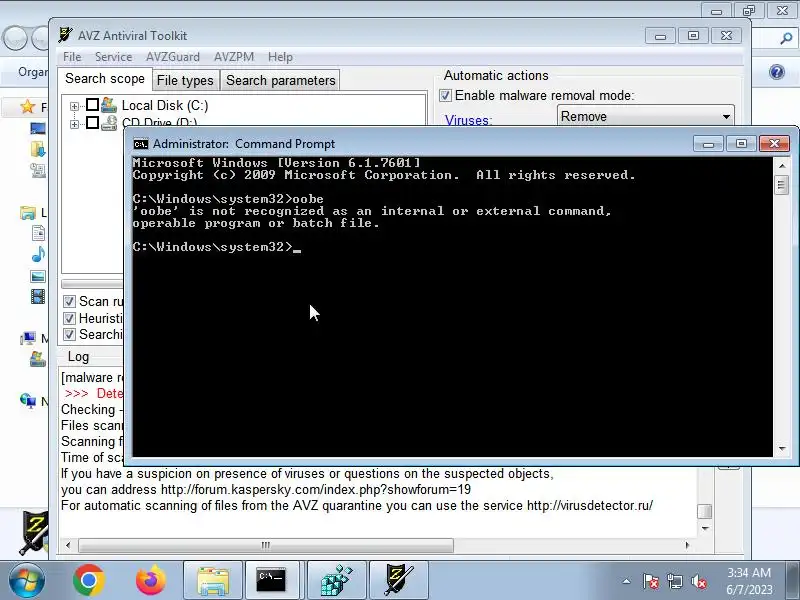Click the Favorites star in Explorer sidebar
The width and height of the screenshot is (800, 600).
pyautogui.click(x=28, y=107)
